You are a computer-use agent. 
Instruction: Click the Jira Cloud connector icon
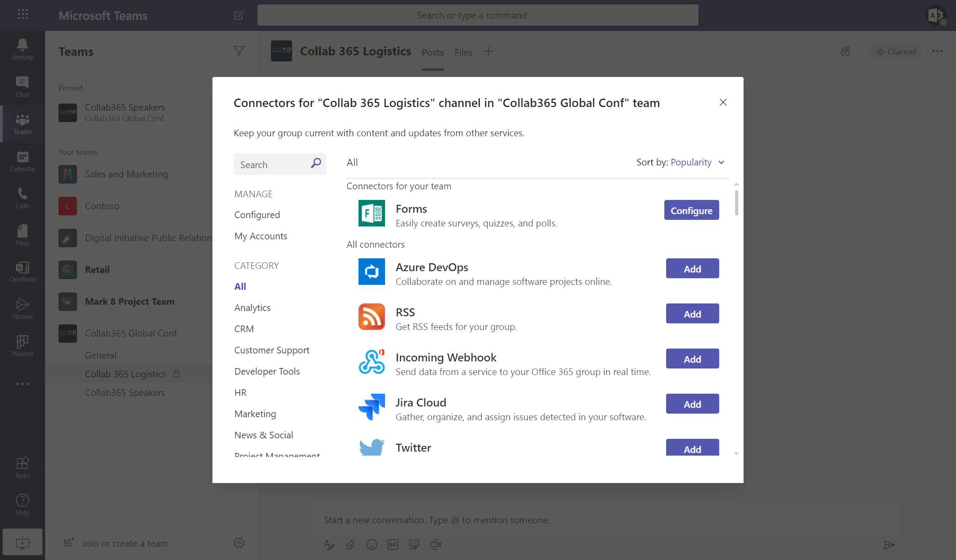coord(372,407)
